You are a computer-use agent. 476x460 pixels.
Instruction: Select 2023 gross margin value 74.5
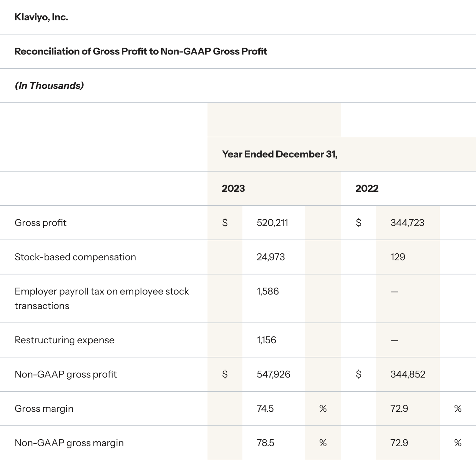[265, 408]
